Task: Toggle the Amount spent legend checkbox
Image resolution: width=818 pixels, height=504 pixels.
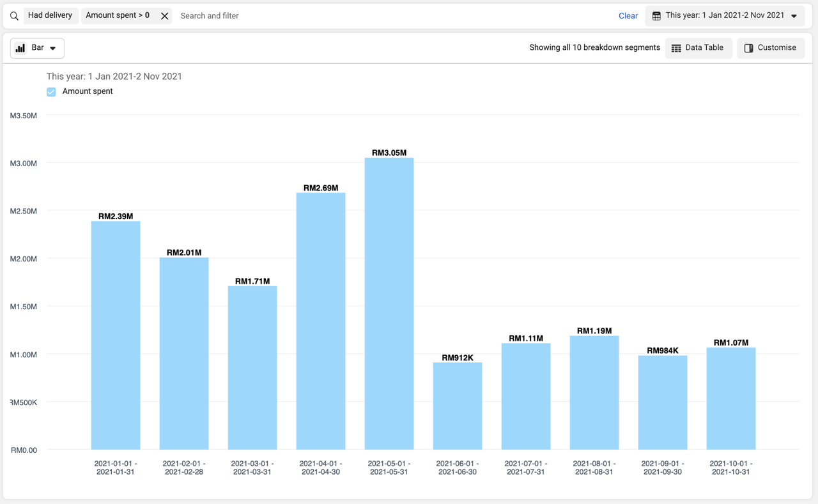Action: [51, 92]
